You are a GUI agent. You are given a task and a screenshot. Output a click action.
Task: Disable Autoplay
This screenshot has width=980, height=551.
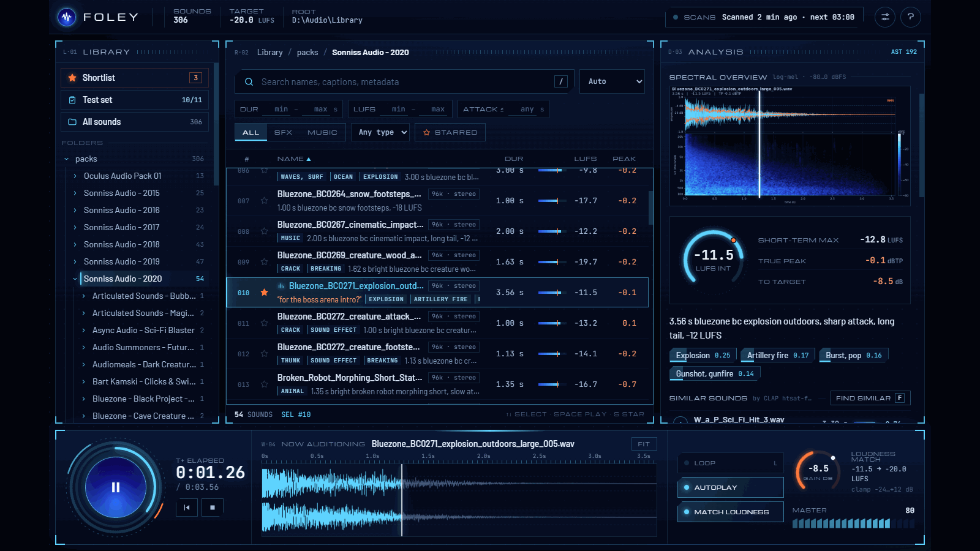(730, 488)
